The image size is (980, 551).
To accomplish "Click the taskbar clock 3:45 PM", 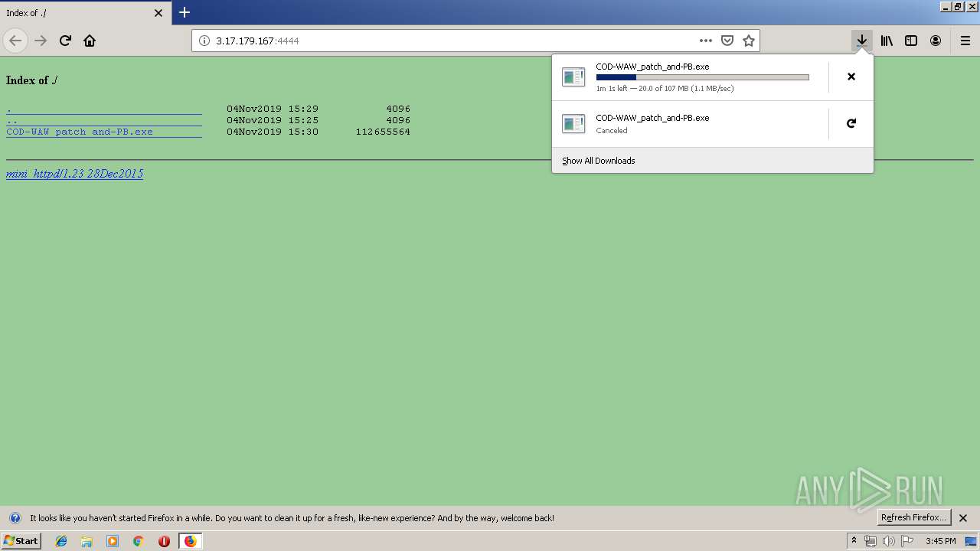I will 941,541.
